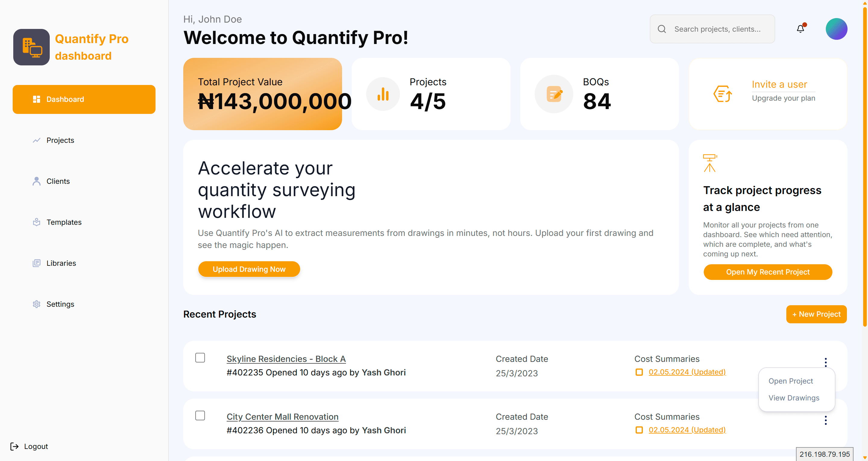868x461 pixels.
Task: Select Open Project from the popup menu
Action: [x=791, y=381]
